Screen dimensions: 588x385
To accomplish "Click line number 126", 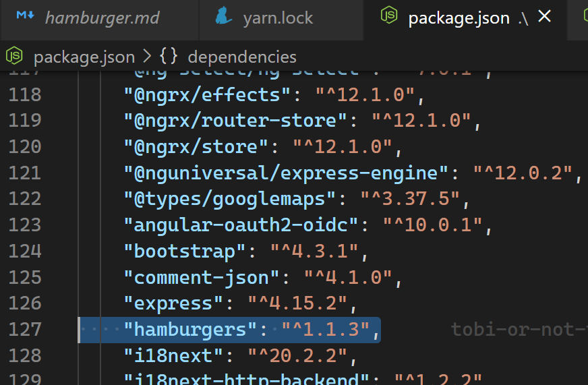I will click(25, 303).
